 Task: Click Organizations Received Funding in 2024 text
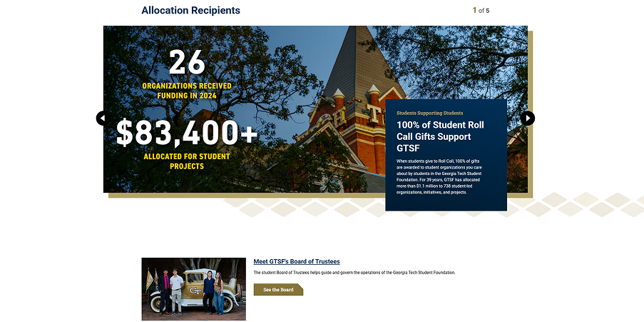(187, 91)
